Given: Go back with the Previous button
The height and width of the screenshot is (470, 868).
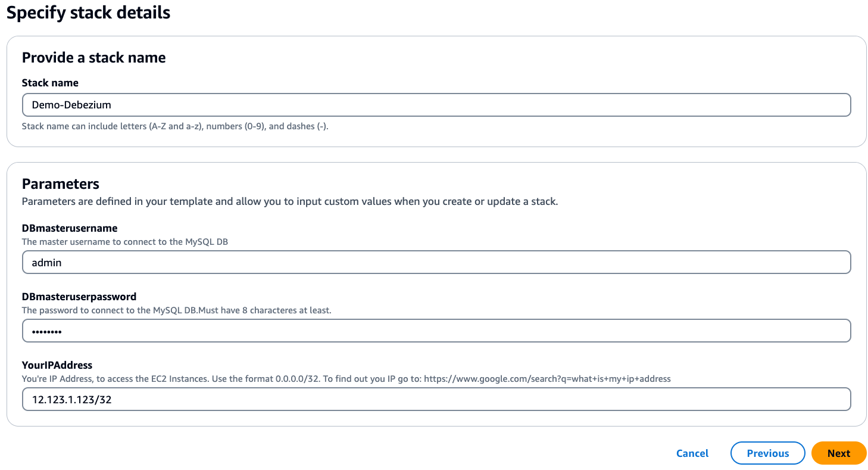Looking at the screenshot, I should 768,453.
